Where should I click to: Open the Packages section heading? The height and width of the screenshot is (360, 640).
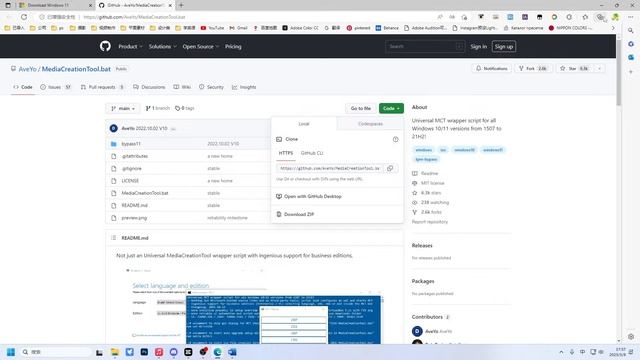[423, 281]
